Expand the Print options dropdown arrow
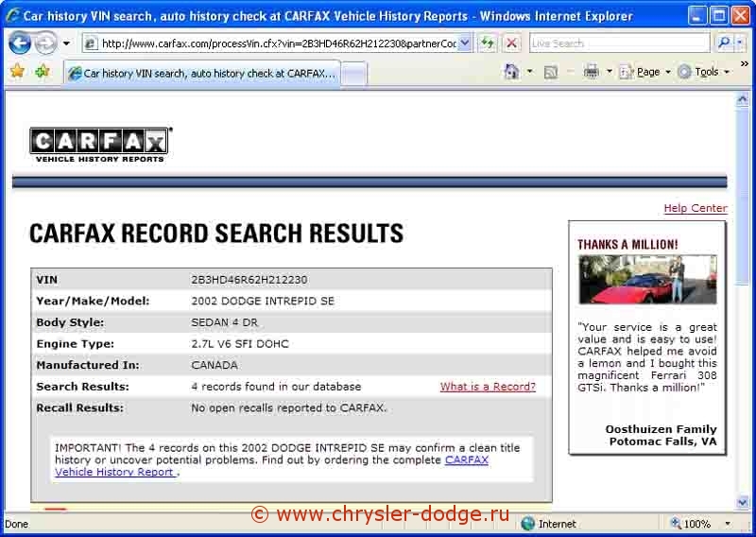This screenshot has height=537, width=756. (610, 72)
